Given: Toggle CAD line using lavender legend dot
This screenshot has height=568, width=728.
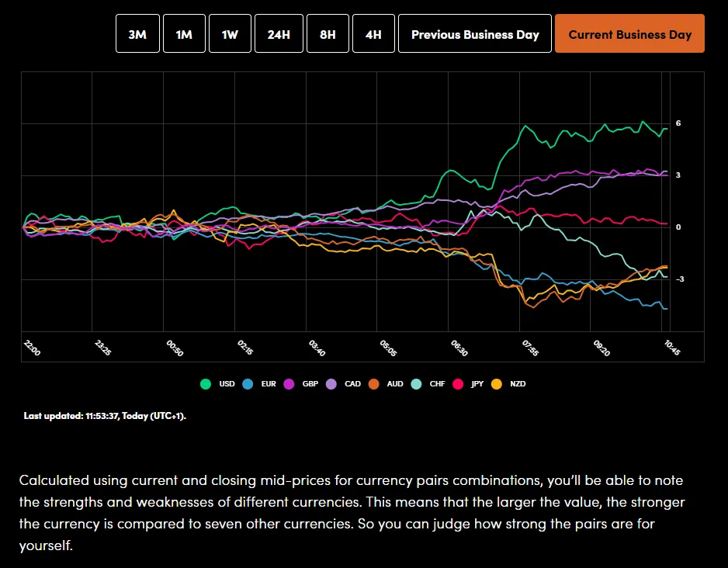Looking at the screenshot, I should pos(331,383).
